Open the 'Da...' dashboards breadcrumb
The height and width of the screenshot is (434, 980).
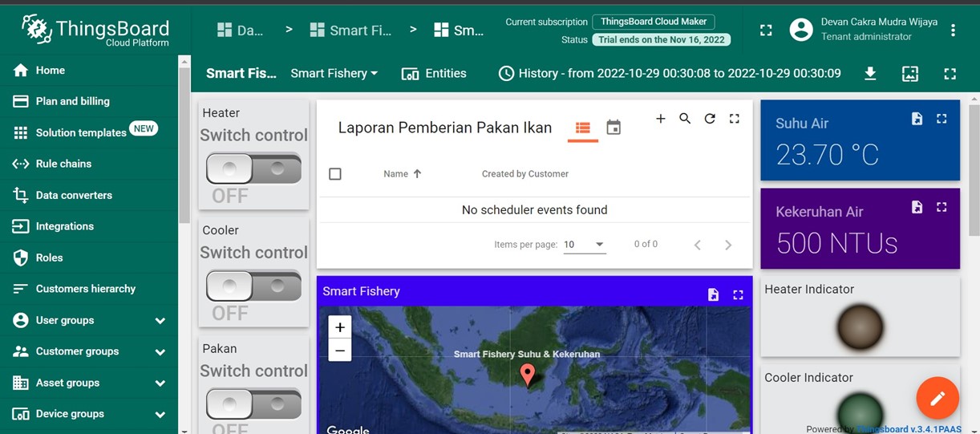pyautogui.click(x=241, y=30)
